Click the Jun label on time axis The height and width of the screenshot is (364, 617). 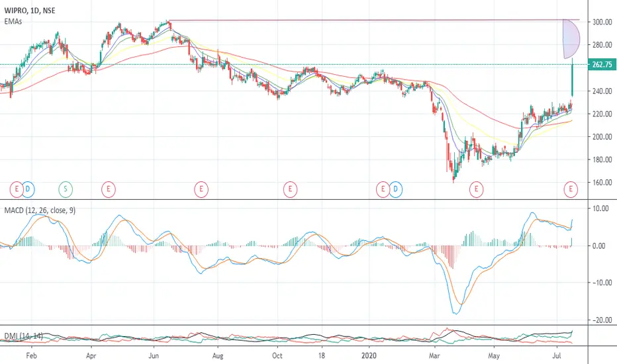tap(154, 356)
